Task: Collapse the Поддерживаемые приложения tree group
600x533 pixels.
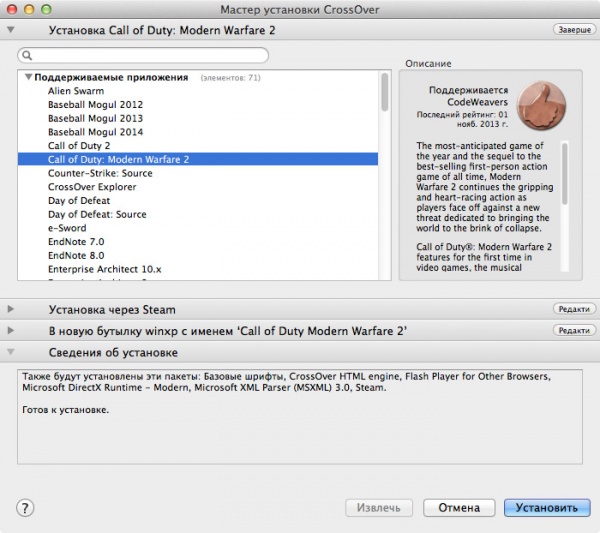Action: coord(28,77)
